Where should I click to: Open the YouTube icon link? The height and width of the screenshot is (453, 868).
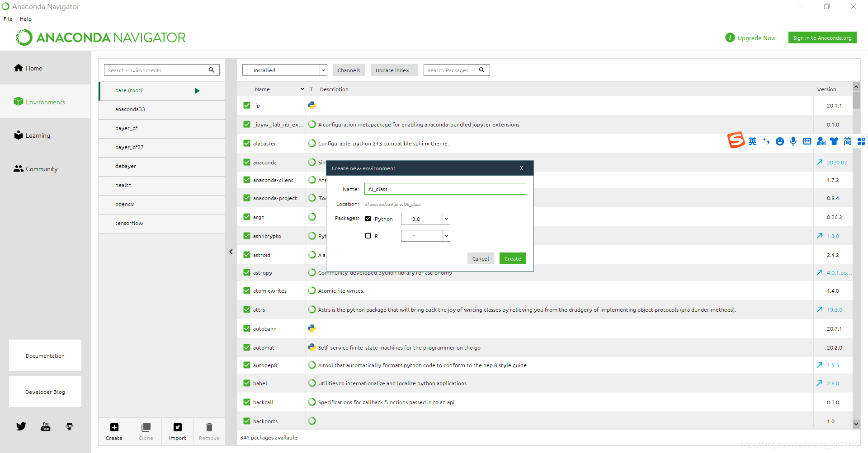46,426
